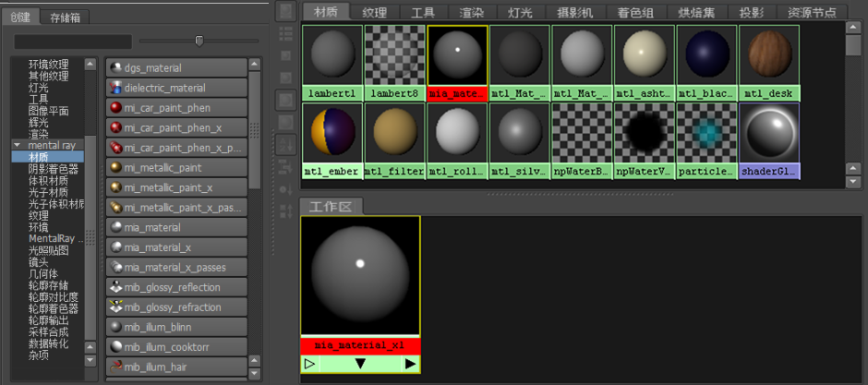Image resolution: width=868 pixels, height=385 pixels.
Task: Create an mia_material_x node
Action: 176,247
